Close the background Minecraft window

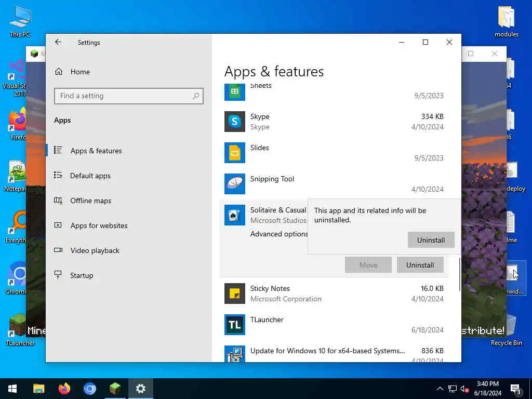pos(495,54)
